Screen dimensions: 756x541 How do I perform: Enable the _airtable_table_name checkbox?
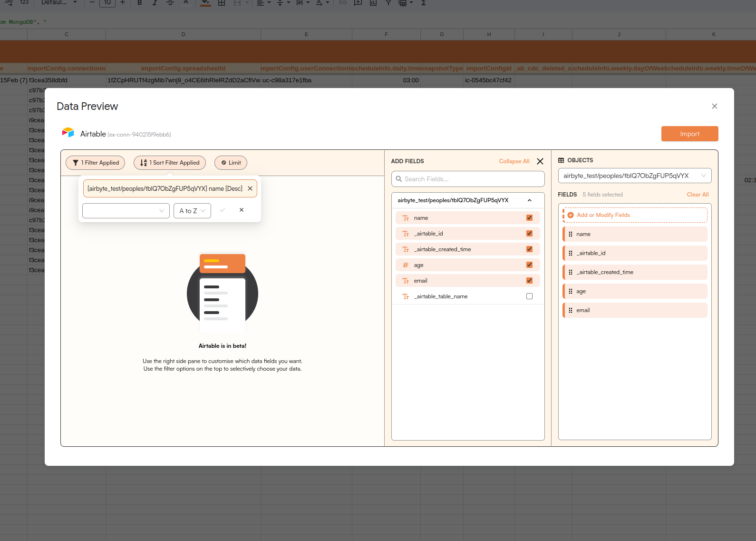[x=529, y=296]
